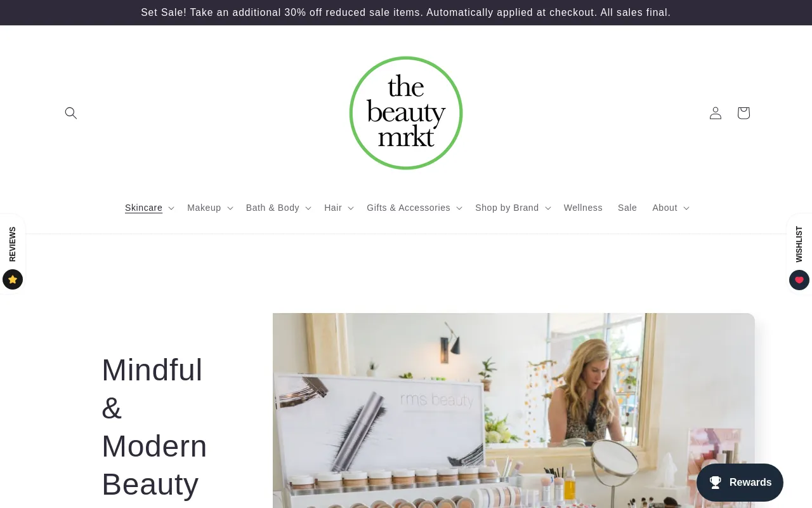This screenshot has height=508, width=812.
Task: Click the reviews gold star icon
Action: coord(13,279)
